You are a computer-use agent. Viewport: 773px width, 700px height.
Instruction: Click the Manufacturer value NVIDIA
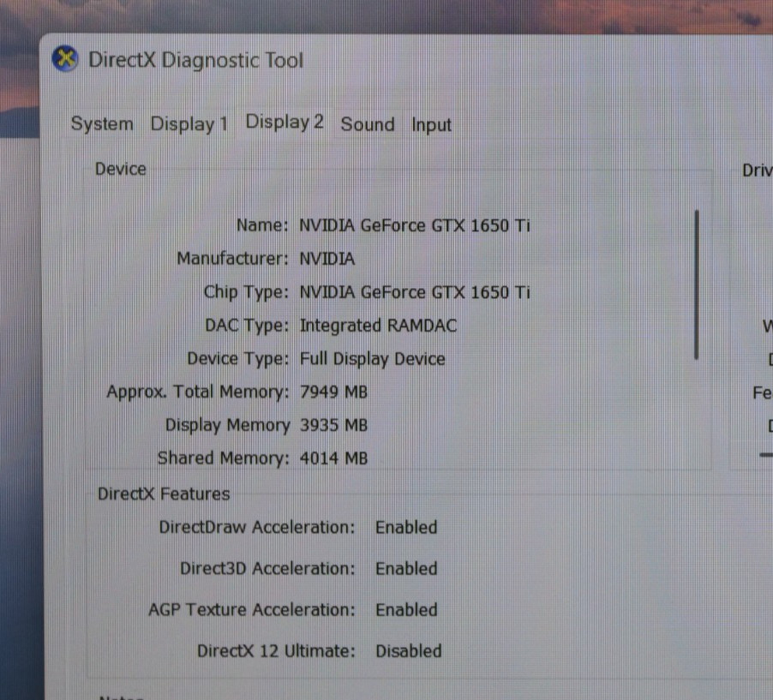pos(327,259)
